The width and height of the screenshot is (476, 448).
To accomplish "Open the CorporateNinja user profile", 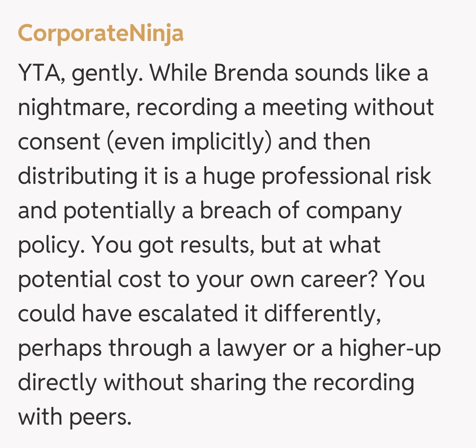I will [x=100, y=33].
